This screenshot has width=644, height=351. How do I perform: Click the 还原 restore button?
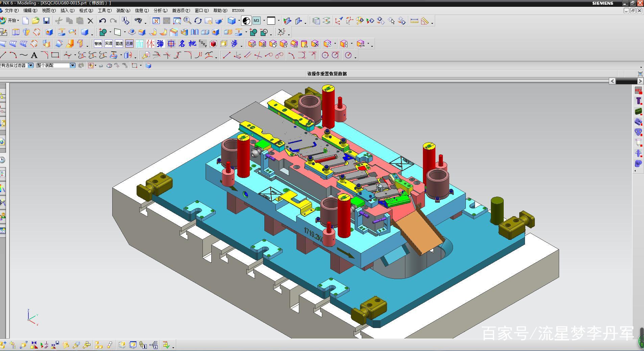coord(129,44)
